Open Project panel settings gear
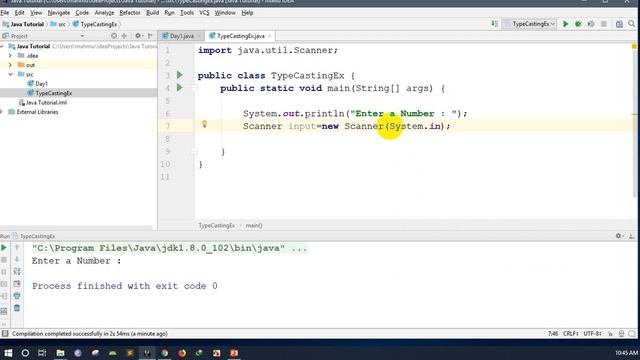This screenshot has width=640, height=360. (138, 36)
